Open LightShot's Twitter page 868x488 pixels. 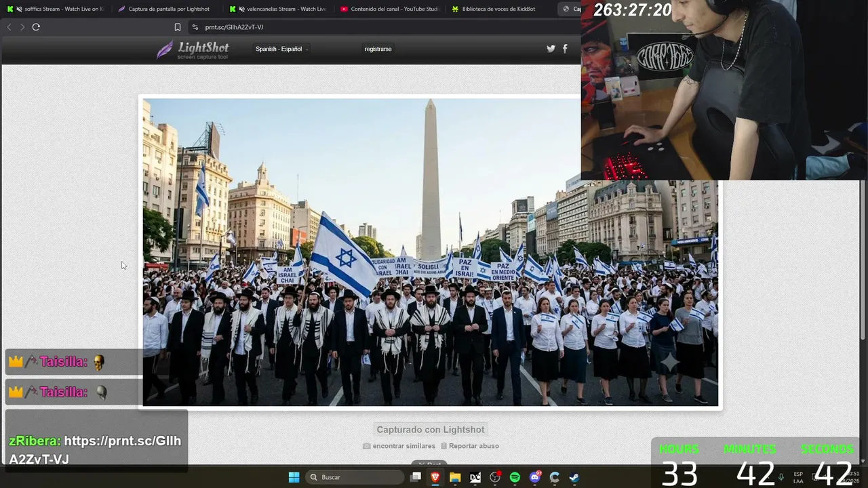551,49
